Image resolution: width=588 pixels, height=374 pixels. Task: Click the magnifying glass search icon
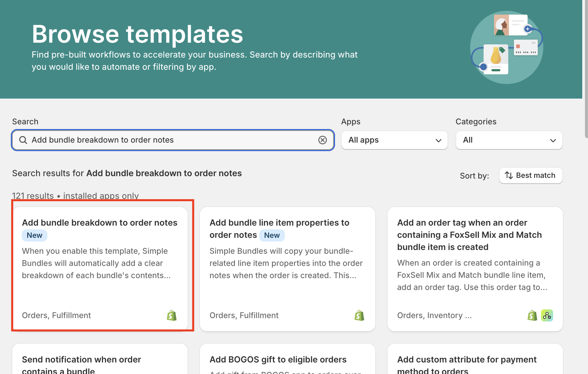click(23, 140)
